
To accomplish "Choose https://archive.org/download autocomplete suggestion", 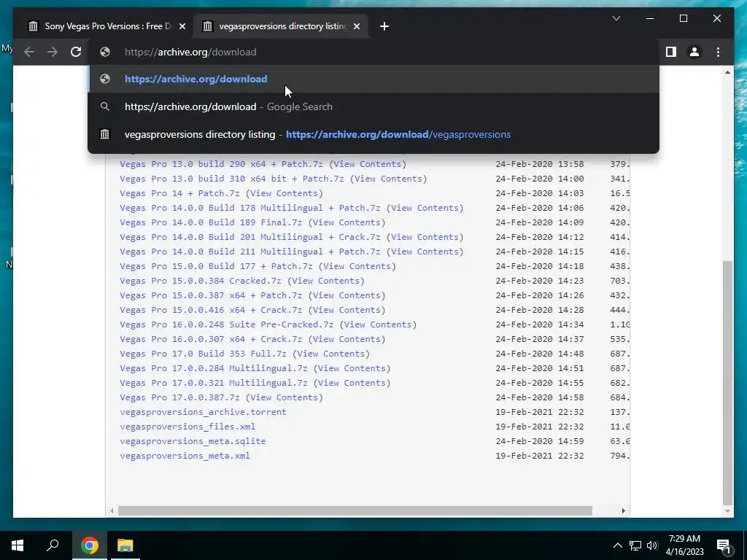I will pyautogui.click(x=373, y=79).
